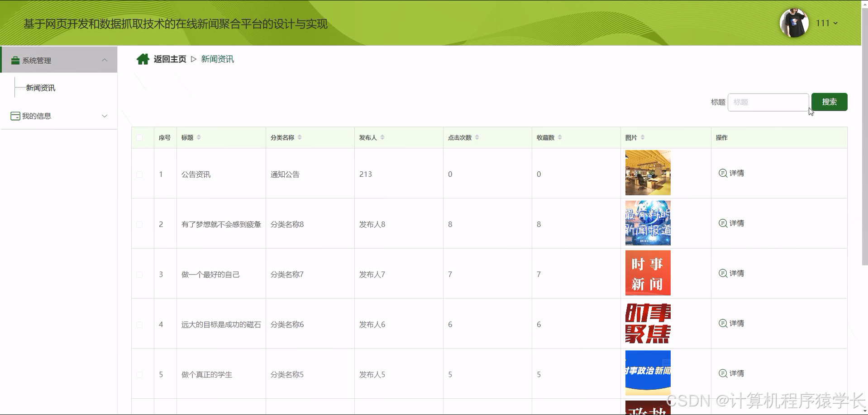Viewport: 868px width, 415px height.
Task: Click detail icon in 做一个最好的自己 row
Action: [723, 274]
